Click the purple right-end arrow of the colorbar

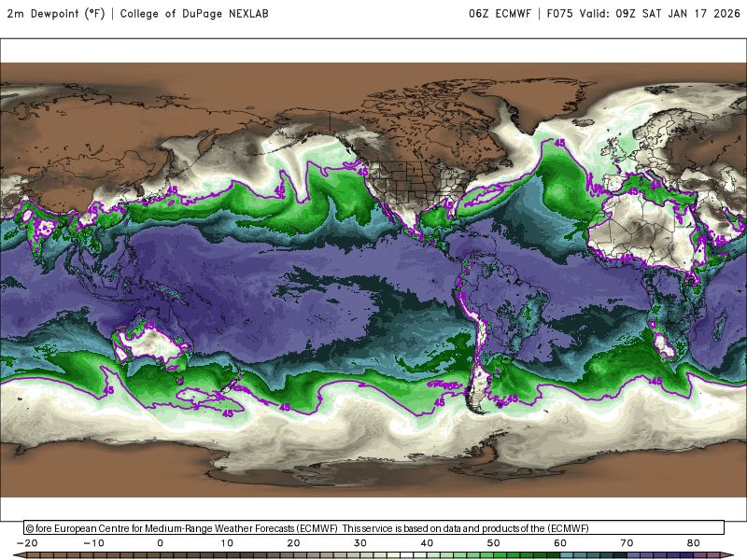click(x=727, y=555)
